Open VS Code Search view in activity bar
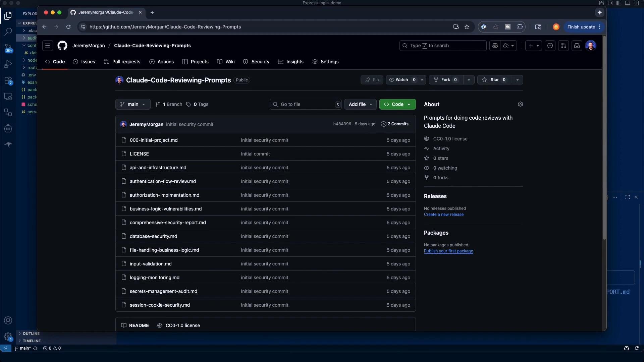Screen dimensions: 644x362 pyautogui.click(x=8, y=32)
